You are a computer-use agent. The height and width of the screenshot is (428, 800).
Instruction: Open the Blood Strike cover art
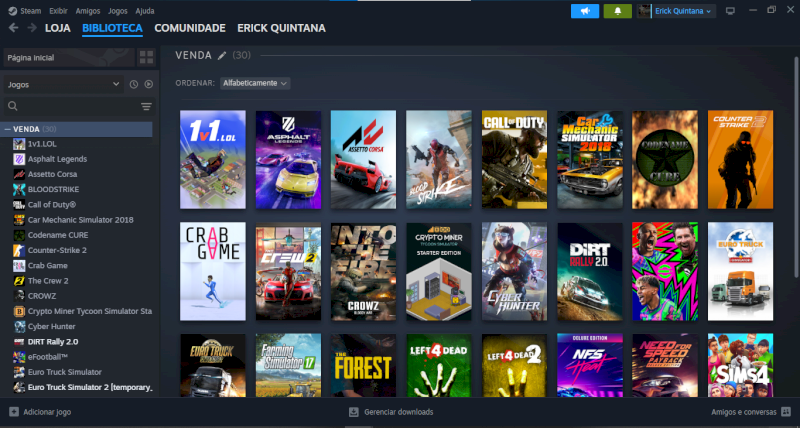439,160
